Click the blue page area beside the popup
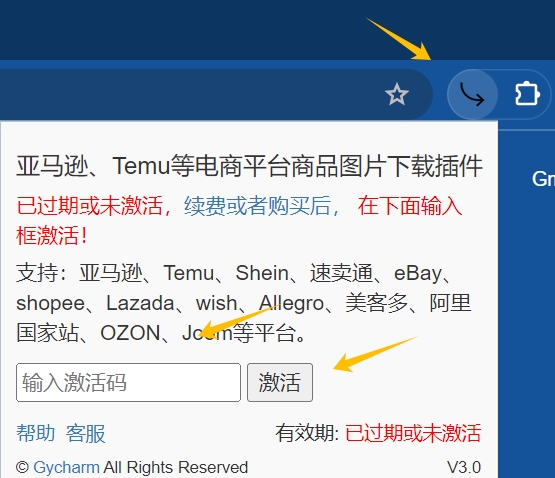 click(526, 319)
